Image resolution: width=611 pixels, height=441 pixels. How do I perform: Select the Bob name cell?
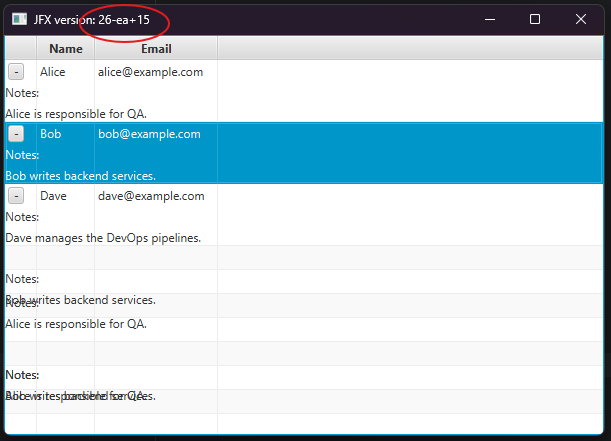click(50, 134)
